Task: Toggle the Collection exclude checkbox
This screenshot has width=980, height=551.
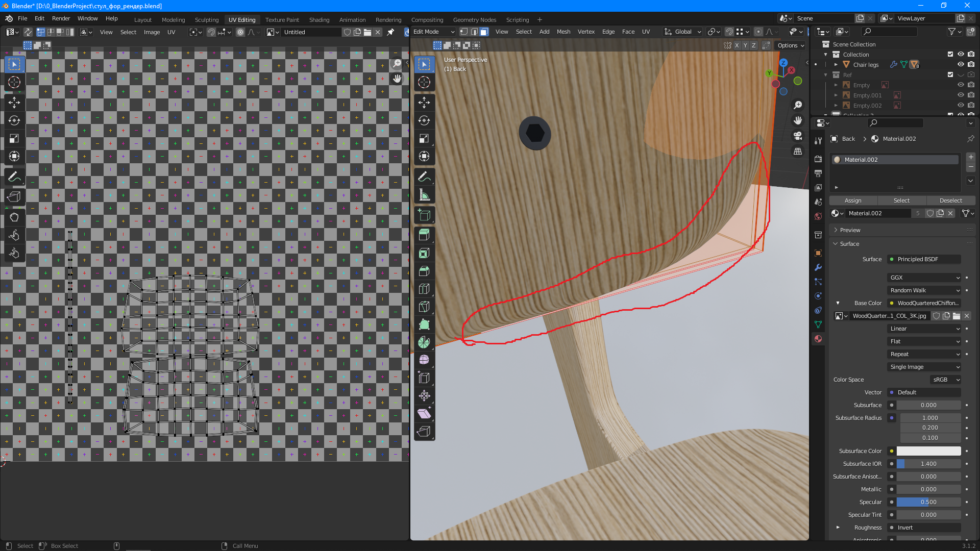Action: pyautogui.click(x=950, y=55)
